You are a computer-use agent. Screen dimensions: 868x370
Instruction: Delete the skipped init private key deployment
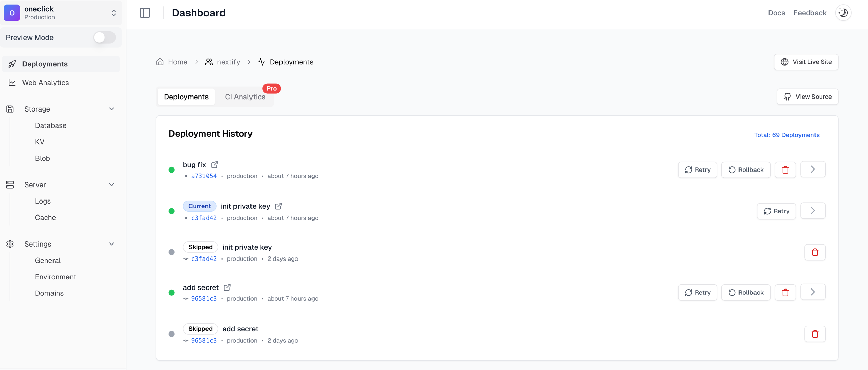coord(815,252)
